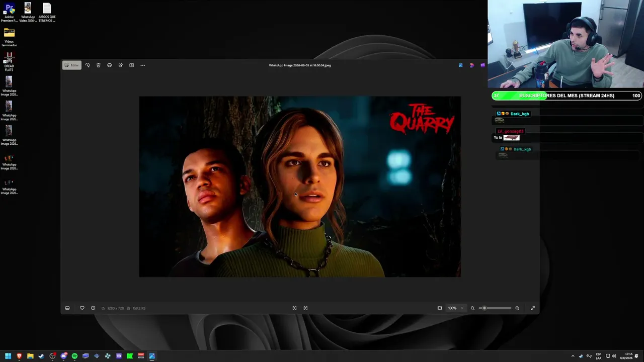The image size is (644, 362).
Task: Select the JUEGOS QUE TENEMOS text file
Action: [47, 13]
